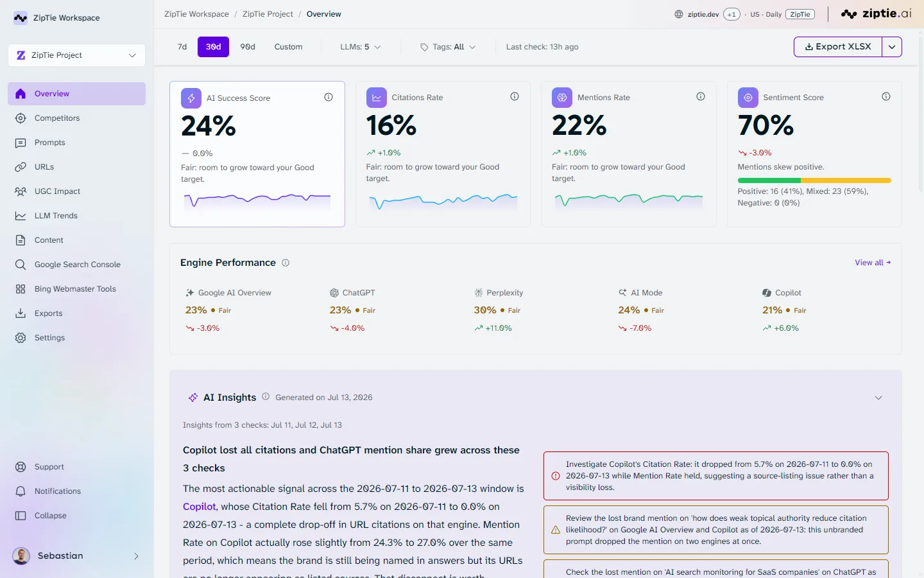Click the AI Success Score sparkline
This screenshot has width=924, height=578.
click(x=257, y=201)
